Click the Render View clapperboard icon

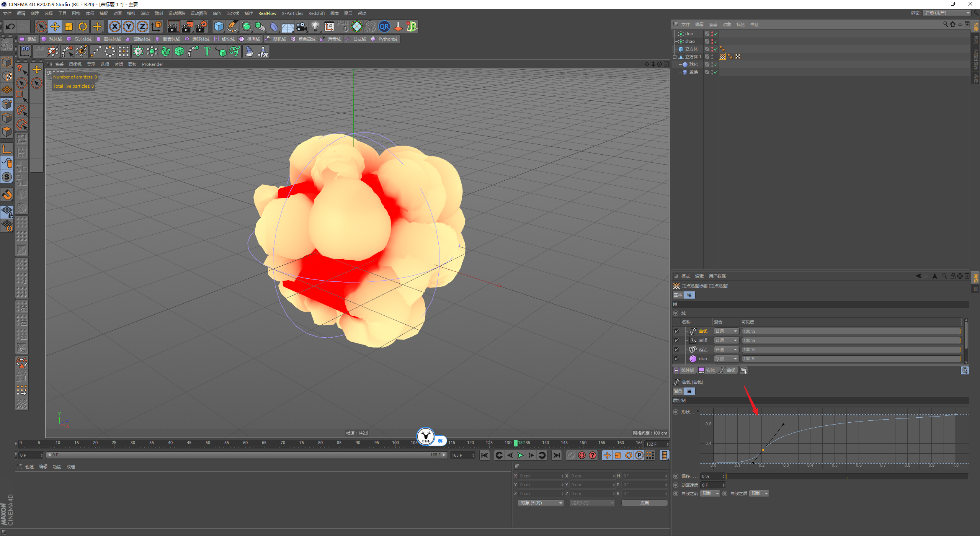(x=173, y=26)
